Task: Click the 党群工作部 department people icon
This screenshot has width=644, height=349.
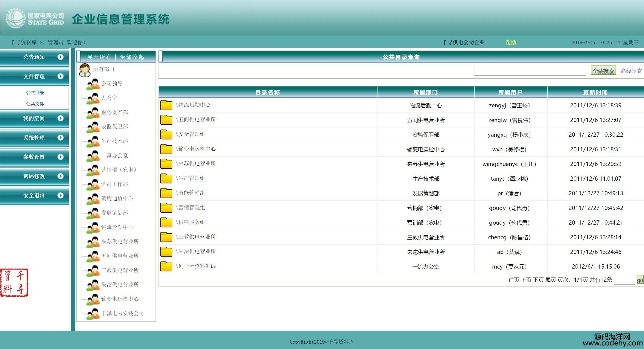Action: [93, 185]
